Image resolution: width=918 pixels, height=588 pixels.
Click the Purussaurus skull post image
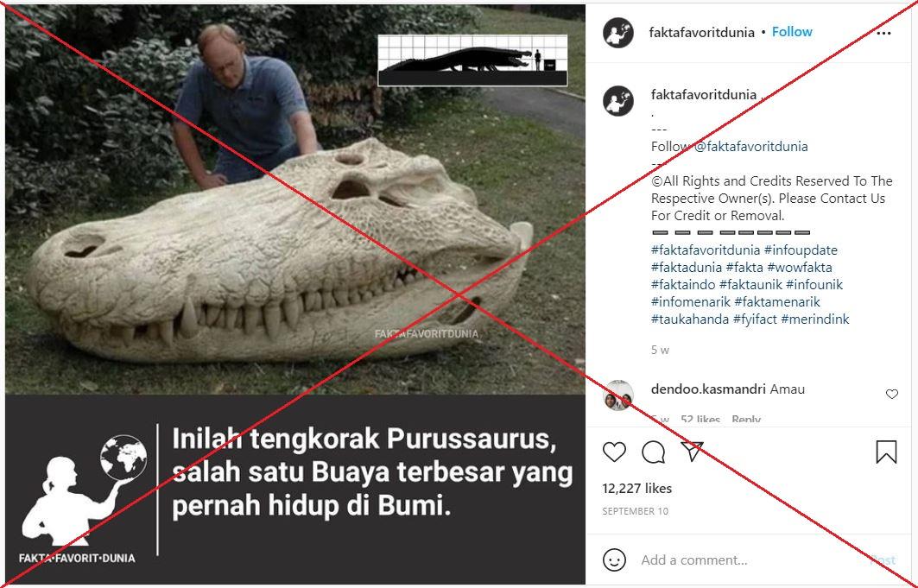click(295, 199)
